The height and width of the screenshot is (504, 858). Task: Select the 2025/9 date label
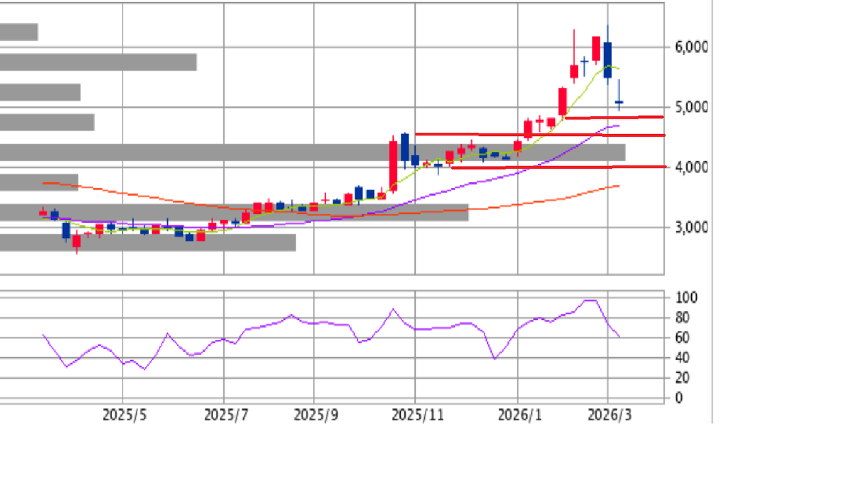[x=315, y=416]
